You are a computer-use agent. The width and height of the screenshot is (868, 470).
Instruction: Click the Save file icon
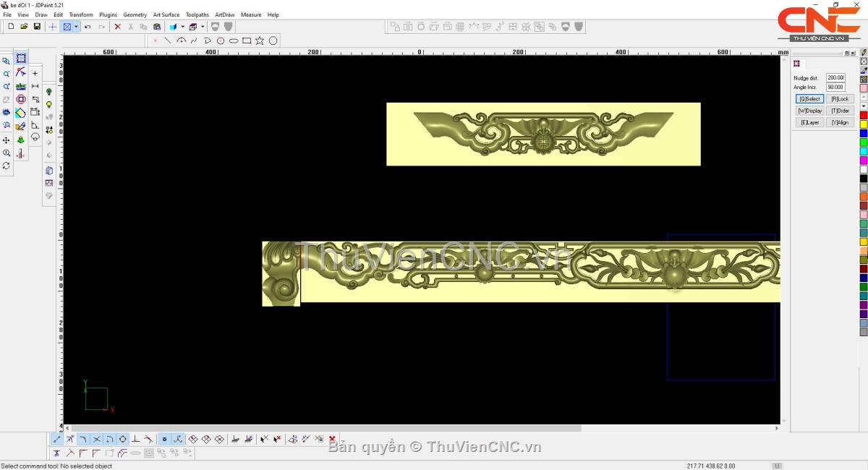pyautogui.click(x=37, y=27)
